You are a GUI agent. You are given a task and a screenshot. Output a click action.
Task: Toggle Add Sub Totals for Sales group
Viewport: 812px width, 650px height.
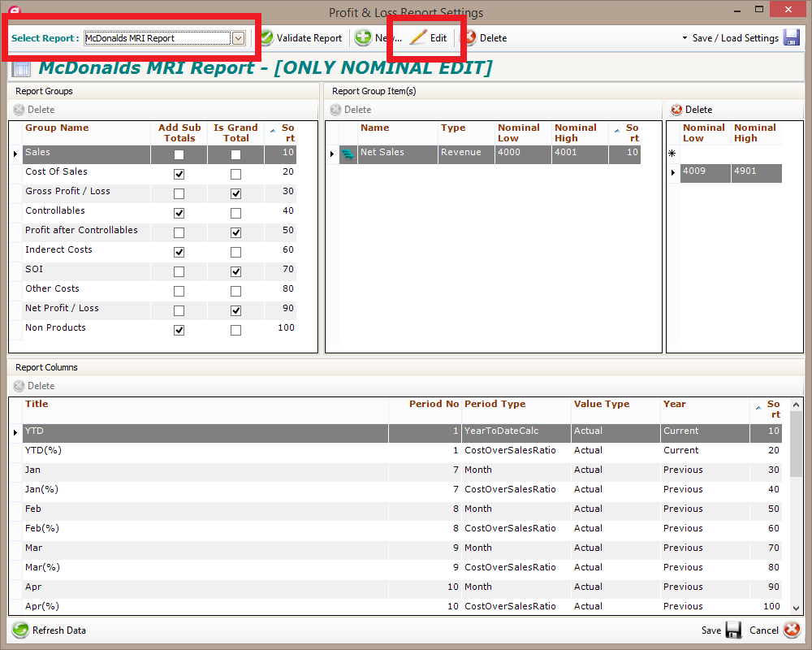(179, 154)
